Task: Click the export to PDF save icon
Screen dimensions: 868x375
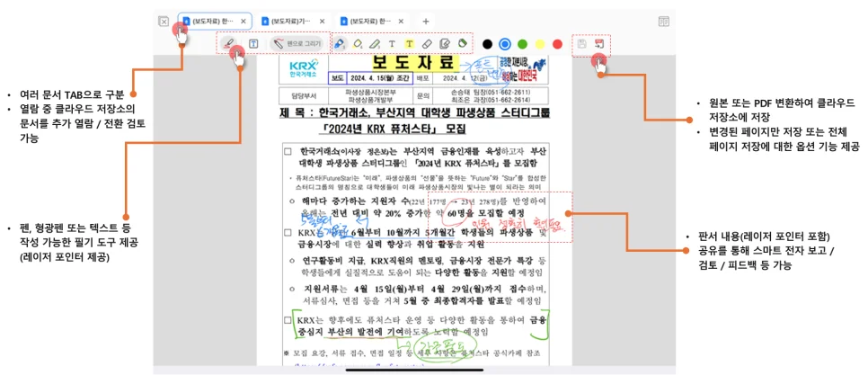Action: (599, 44)
